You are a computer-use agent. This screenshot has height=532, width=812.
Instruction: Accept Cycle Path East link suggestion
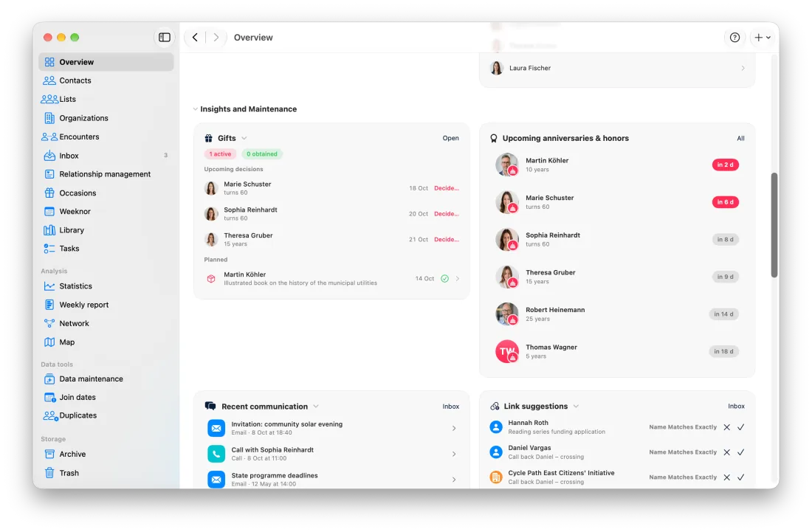tap(740, 477)
